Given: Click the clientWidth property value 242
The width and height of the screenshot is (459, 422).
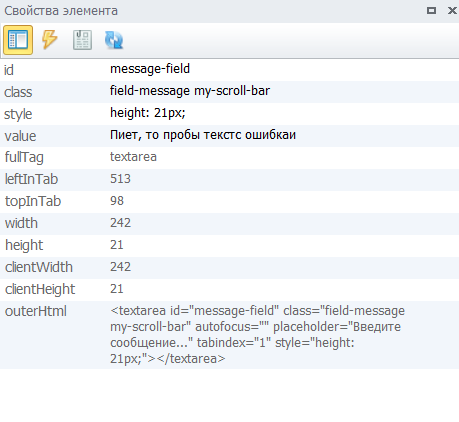Looking at the screenshot, I should [120, 267].
